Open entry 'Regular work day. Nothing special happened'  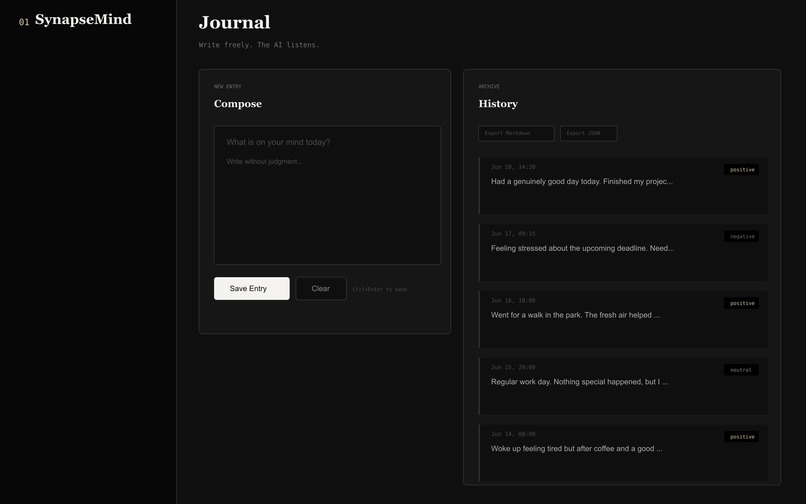pyautogui.click(x=623, y=386)
